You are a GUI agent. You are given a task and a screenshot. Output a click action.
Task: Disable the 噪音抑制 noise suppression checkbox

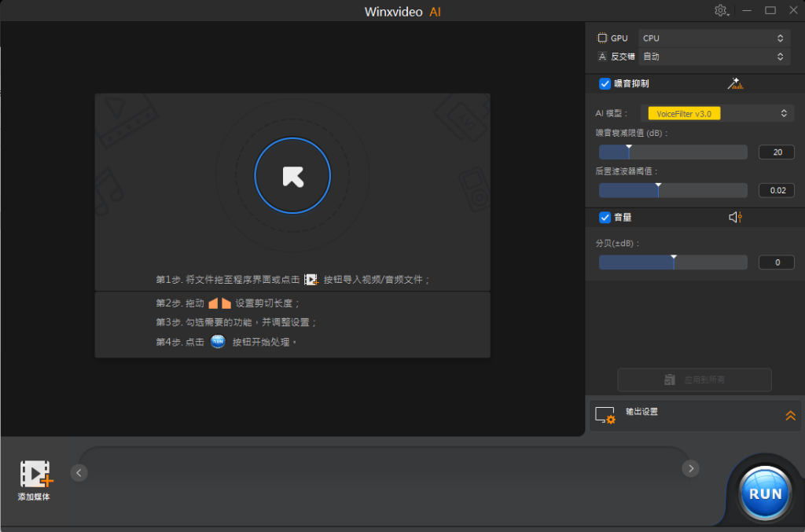click(605, 84)
